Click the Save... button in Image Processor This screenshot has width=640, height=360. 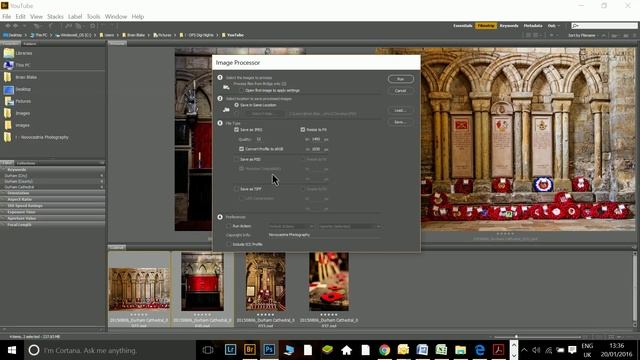tap(400, 122)
